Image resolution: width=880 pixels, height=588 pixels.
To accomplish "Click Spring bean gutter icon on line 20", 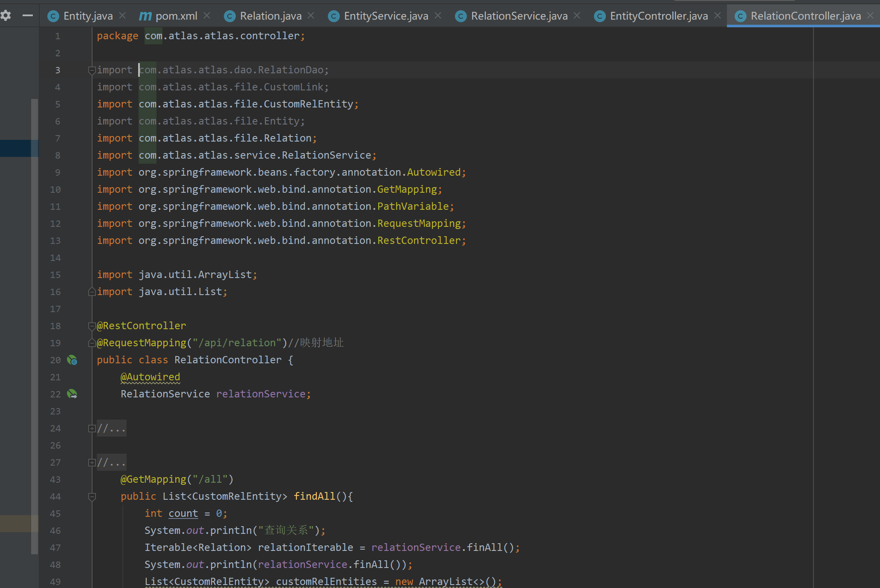I will click(x=72, y=360).
